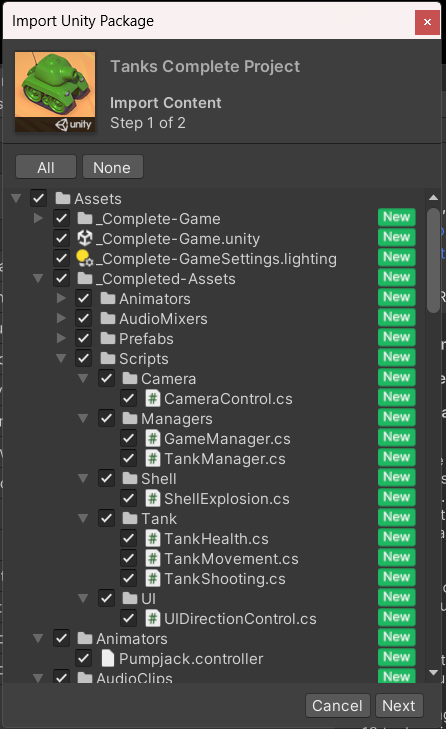The image size is (446, 729).
Task: Click the C# script icon of UIDirectionControl.cs
Action: [x=153, y=618]
